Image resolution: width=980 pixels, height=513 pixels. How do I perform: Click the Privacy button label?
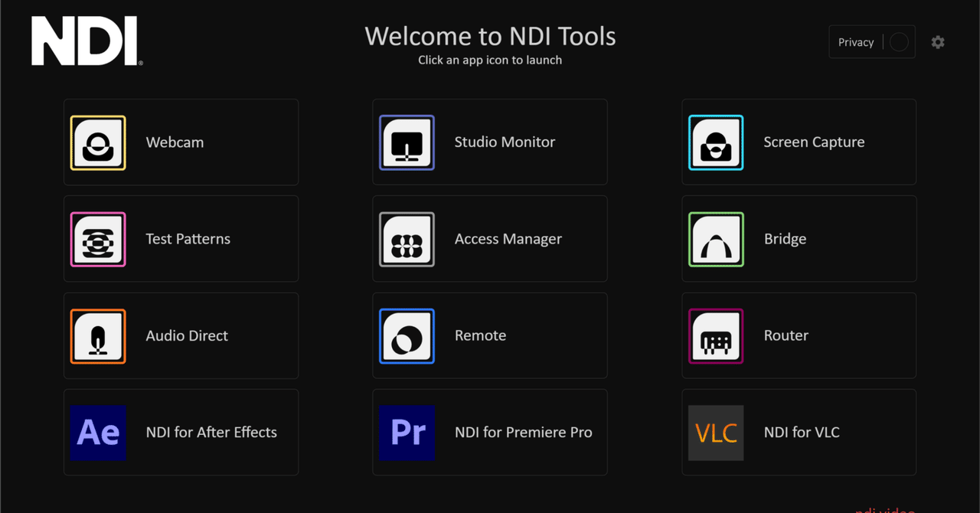coord(855,42)
